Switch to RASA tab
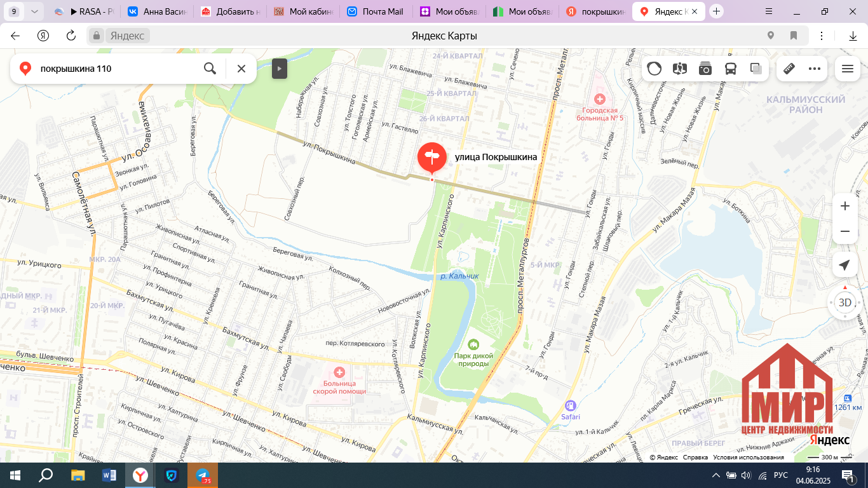This screenshot has height=488, width=868. click(x=85, y=11)
